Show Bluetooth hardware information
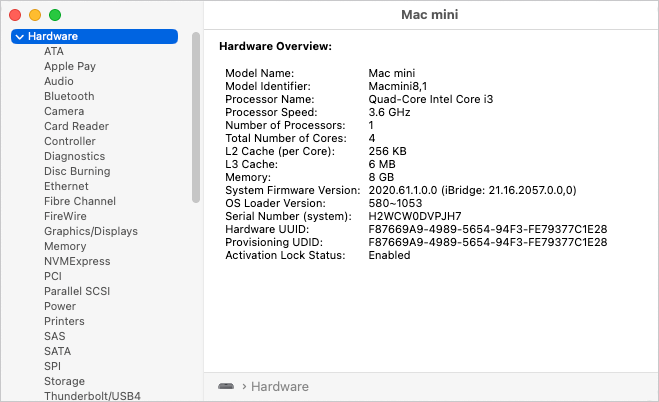 [x=69, y=96]
